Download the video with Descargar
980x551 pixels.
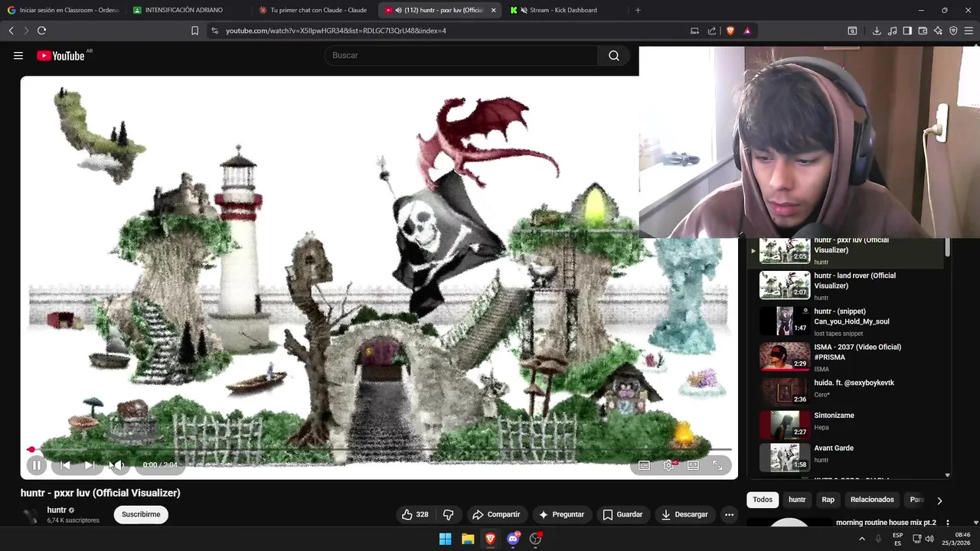(x=684, y=514)
